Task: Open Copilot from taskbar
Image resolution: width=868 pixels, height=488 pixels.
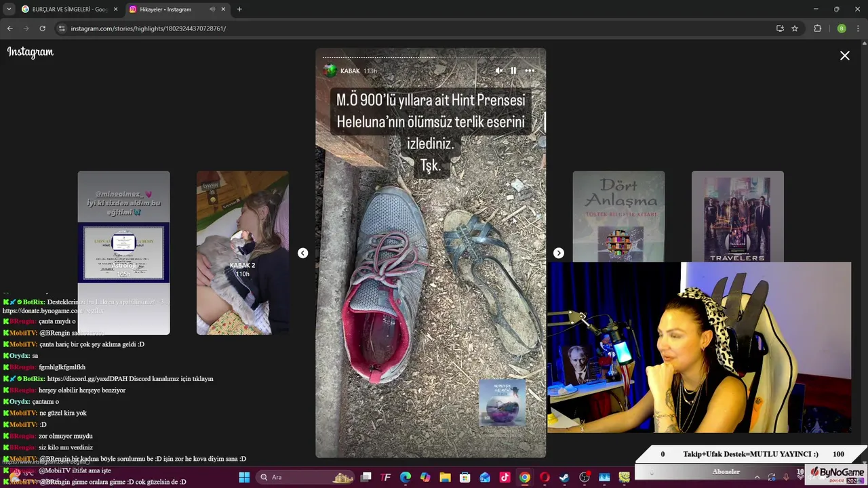Action: point(425,478)
